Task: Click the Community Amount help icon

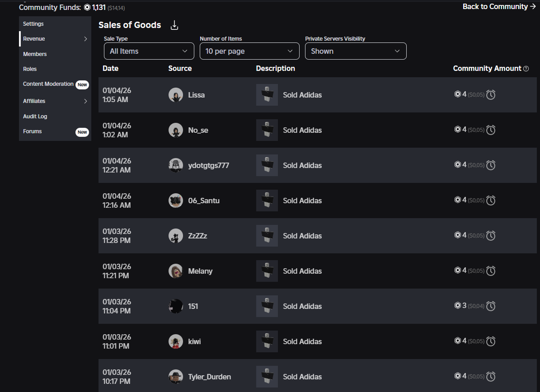Action: 526,69
